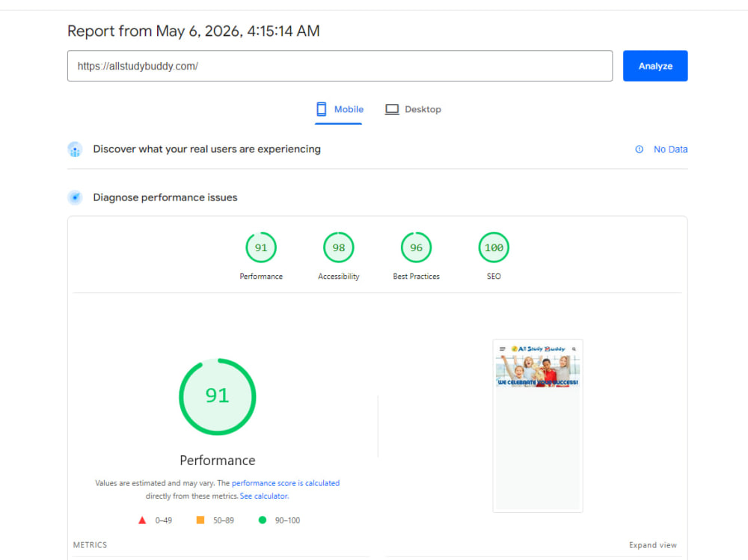Image resolution: width=748 pixels, height=560 pixels.
Task: Open the mobile page screenshot thumbnail
Action: pyautogui.click(x=538, y=425)
